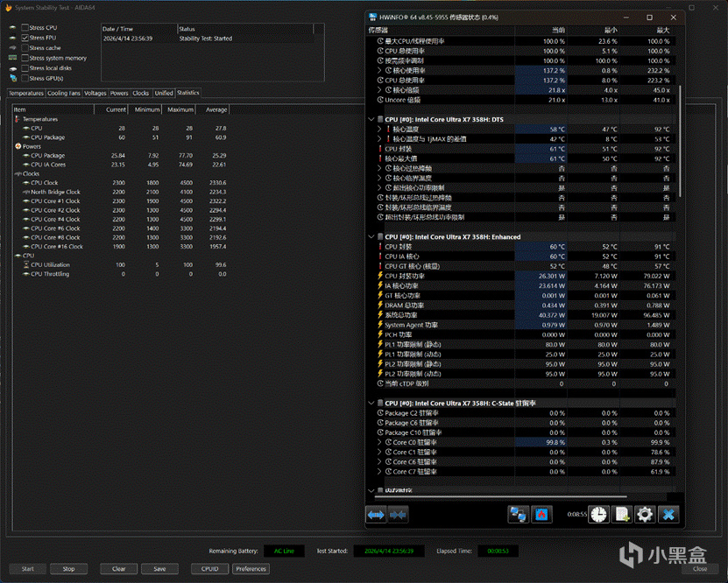Click HWiNFO vertical scrollbar thumb
Image resolution: width=728 pixels, height=583 pixels.
tap(680, 141)
